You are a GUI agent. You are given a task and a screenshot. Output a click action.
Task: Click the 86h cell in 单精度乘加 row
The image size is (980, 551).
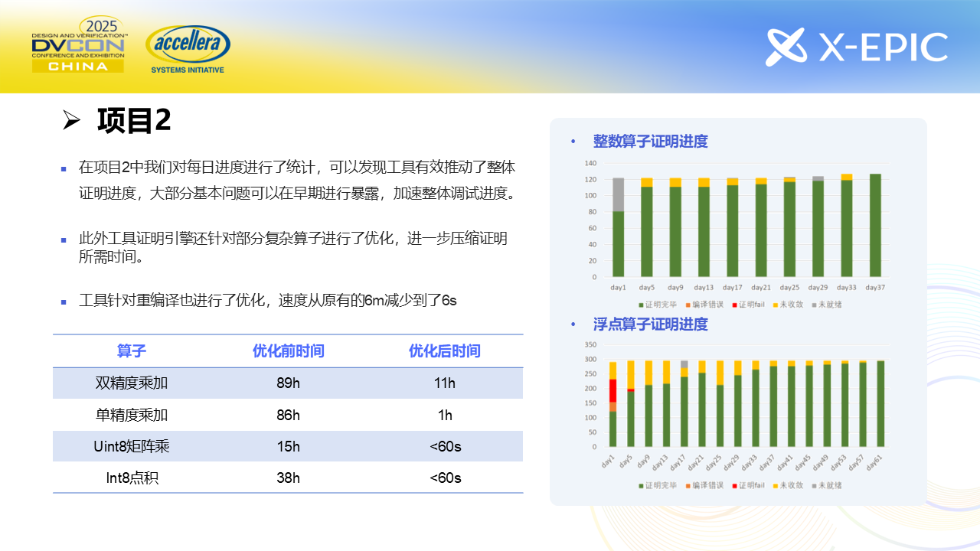coord(289,416)
